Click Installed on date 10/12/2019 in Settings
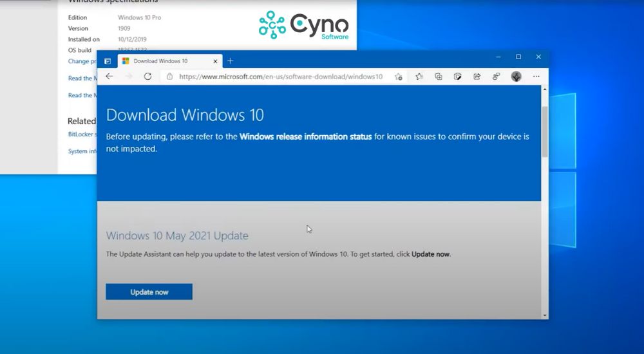This screenshot has height=354, width=644. [x=132, y=39]
